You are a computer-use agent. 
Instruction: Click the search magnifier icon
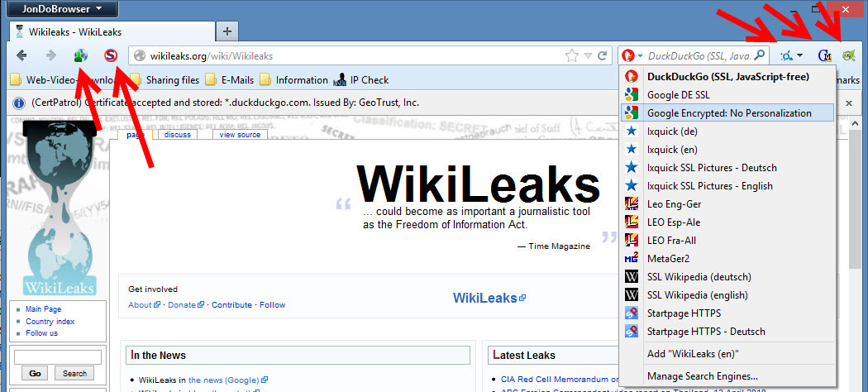760,55
